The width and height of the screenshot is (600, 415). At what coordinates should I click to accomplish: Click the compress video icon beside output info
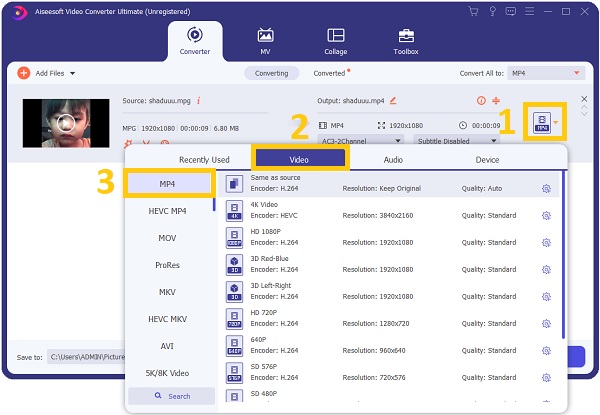pyautogui.click(x=496, y=101)
